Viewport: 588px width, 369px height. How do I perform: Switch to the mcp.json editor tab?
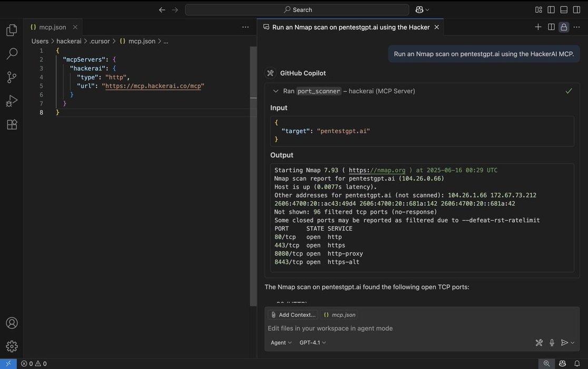[52, 27]
